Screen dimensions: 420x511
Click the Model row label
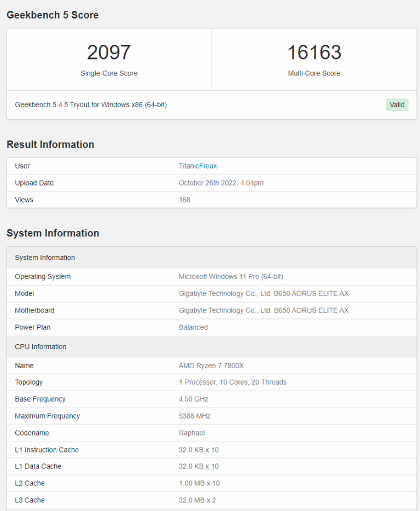click(x=25, y=293)
